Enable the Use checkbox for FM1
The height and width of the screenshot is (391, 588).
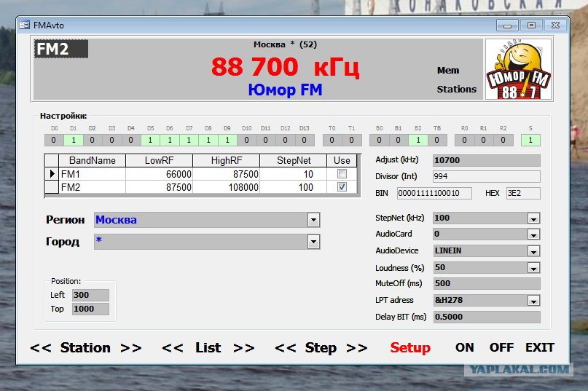[x=342, y=173]
